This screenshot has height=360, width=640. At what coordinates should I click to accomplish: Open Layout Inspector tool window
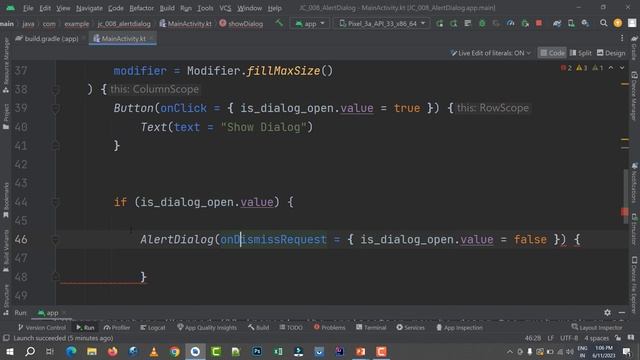coord(597,327)
